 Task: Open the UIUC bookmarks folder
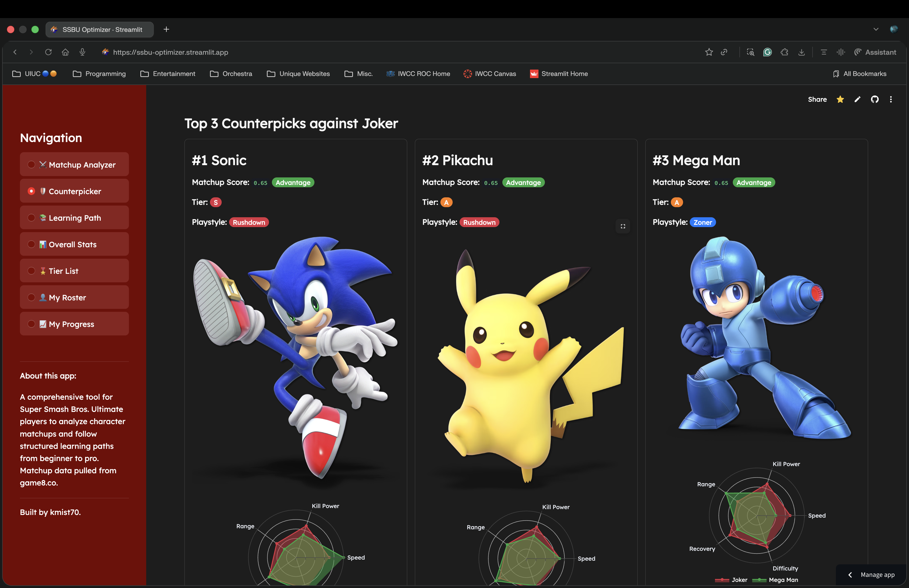(34, 74)
